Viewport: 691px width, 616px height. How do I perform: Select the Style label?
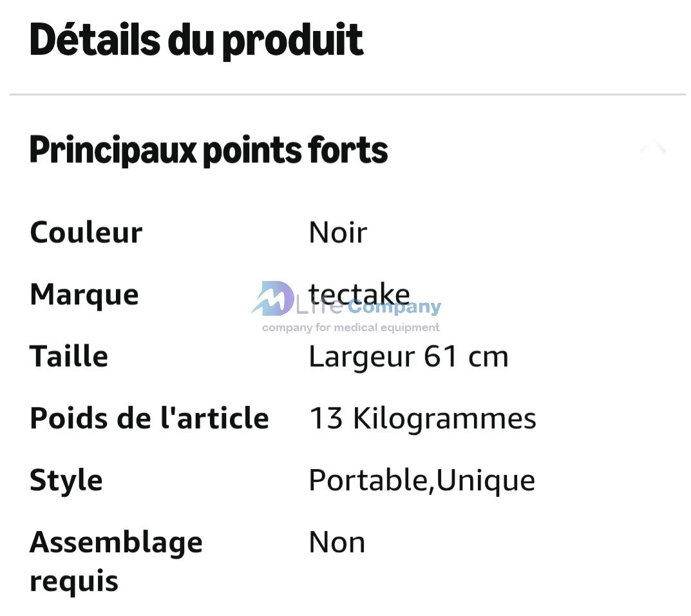tap(66, 481)
